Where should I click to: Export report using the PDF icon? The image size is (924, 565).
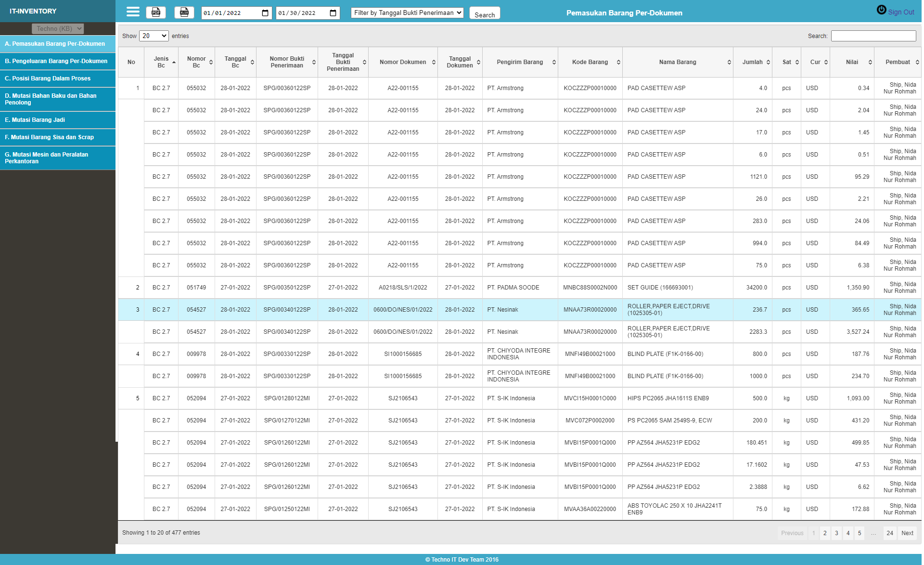coord(156,13)
